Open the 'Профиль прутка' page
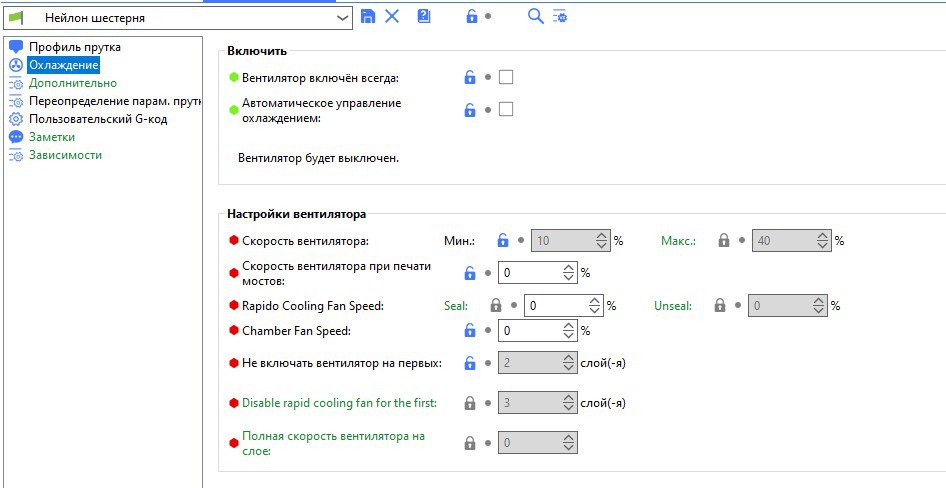The width and height of the screenshot is (946, 488). (75, 47)
